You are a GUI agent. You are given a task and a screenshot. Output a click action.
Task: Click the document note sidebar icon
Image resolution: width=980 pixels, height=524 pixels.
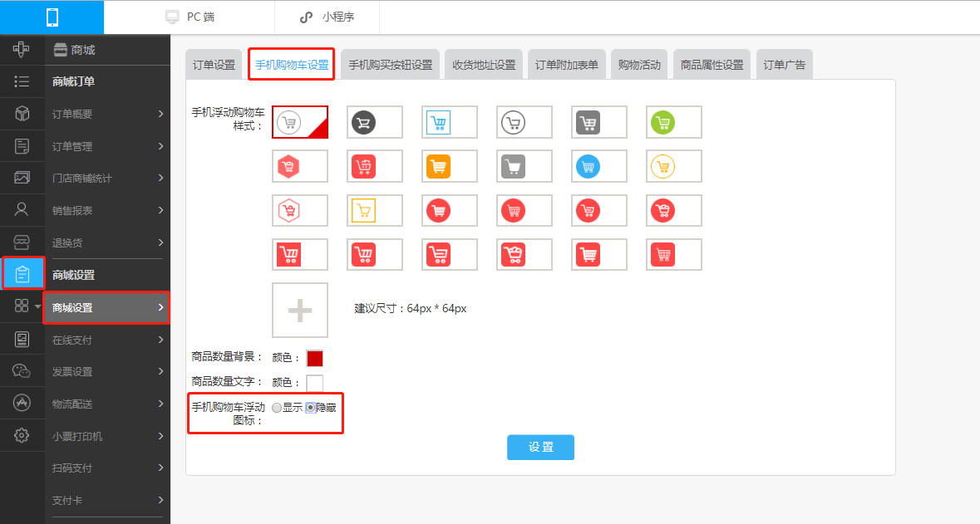click(x=22, y=146)
